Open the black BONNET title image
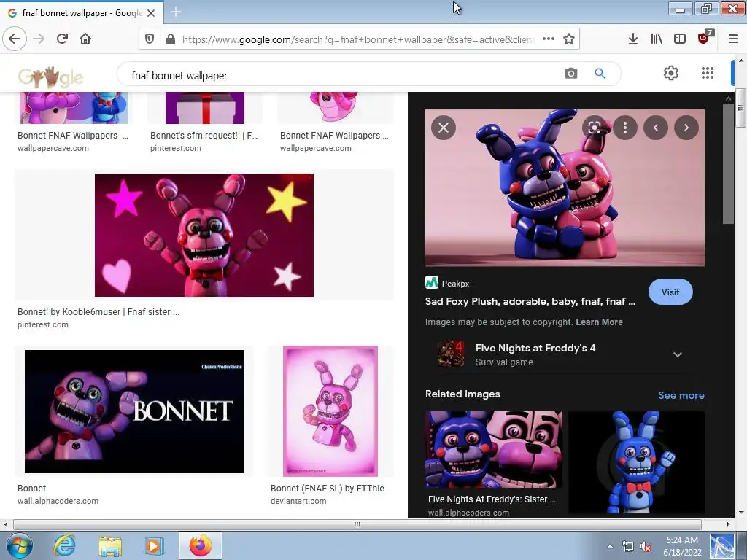747x560 pixels. [134, 411]
